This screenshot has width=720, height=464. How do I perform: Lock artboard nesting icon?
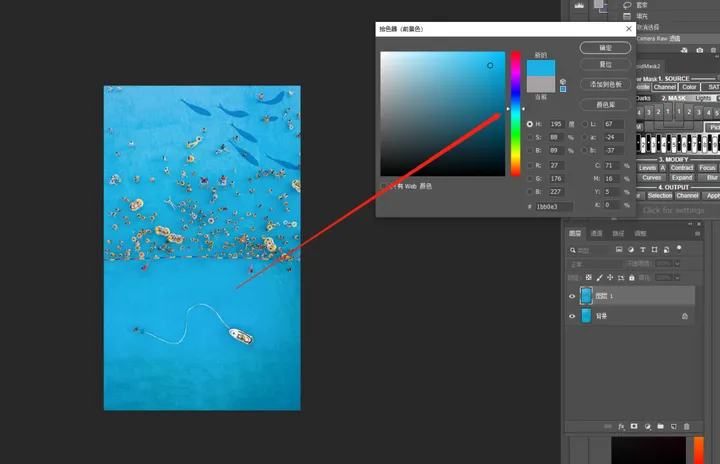click(x=621, y=277)
